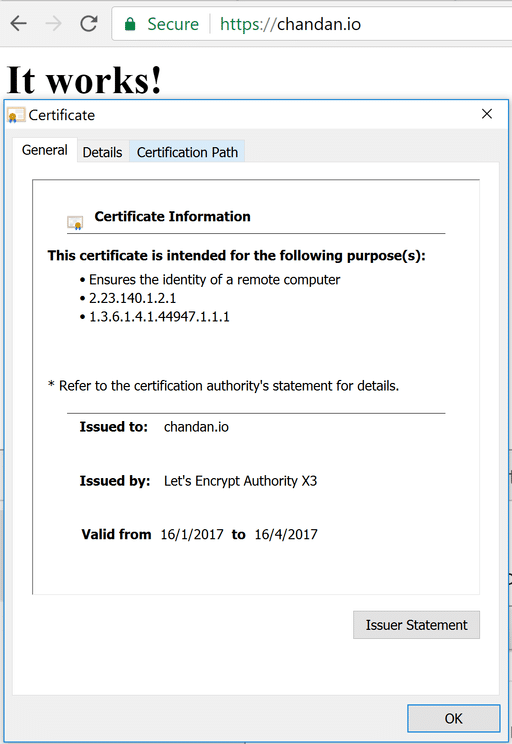The width and height of the screenshot is (512, 744).
Task: Open the Certification Path tab
Action: [187, 152]
